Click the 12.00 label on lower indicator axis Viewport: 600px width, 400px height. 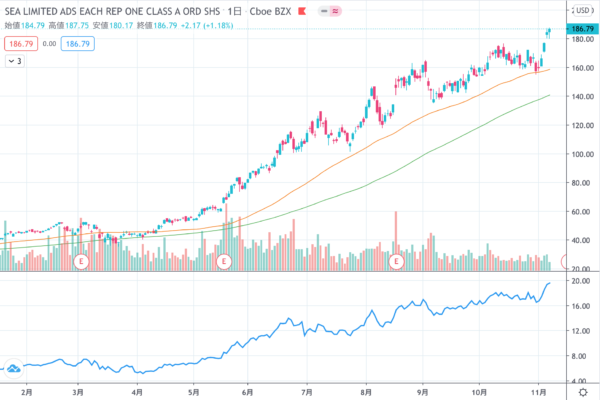(x=581, y=331)
